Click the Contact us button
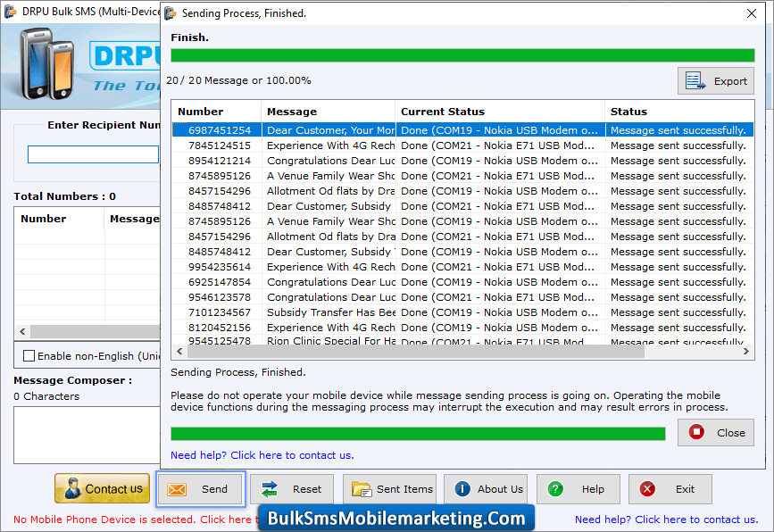This screenshot has height=532, width=774. coord(102,488)
